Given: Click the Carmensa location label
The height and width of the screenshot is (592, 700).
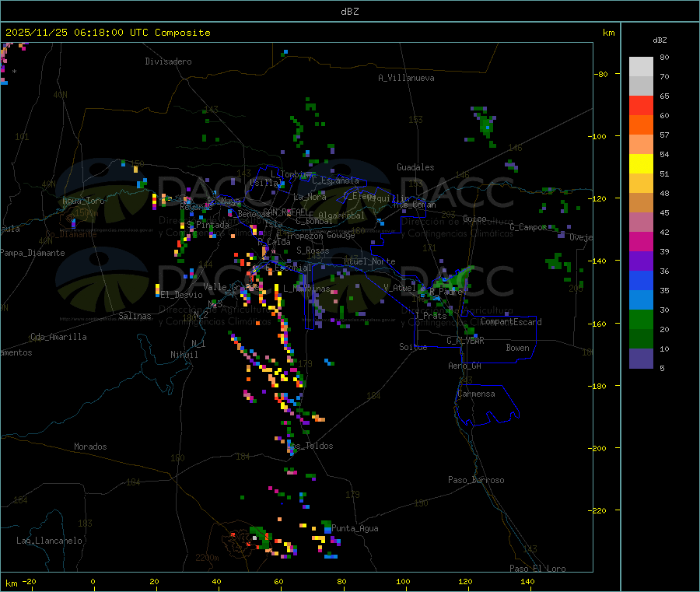Looking at the screenshot, I should pos(476,394).
